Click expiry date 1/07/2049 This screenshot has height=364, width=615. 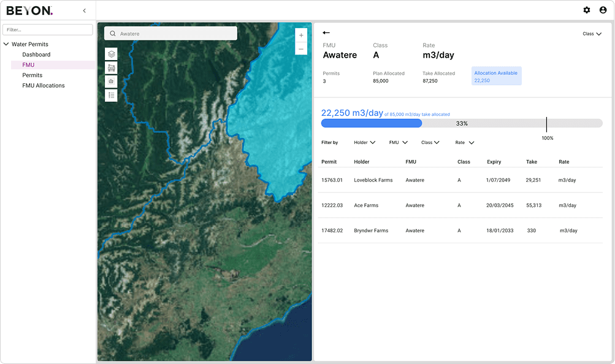point(498,180)
